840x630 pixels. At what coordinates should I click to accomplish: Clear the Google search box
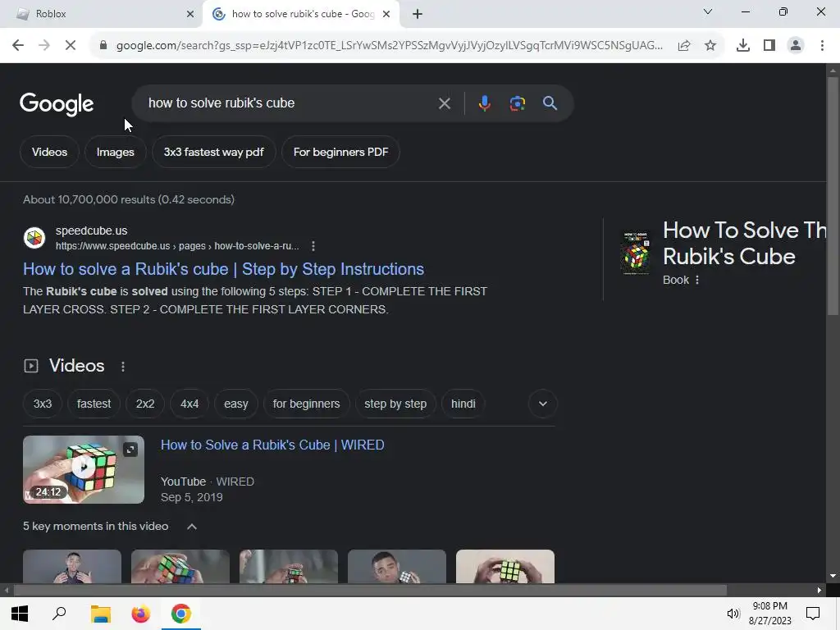[x=444, y=103]
